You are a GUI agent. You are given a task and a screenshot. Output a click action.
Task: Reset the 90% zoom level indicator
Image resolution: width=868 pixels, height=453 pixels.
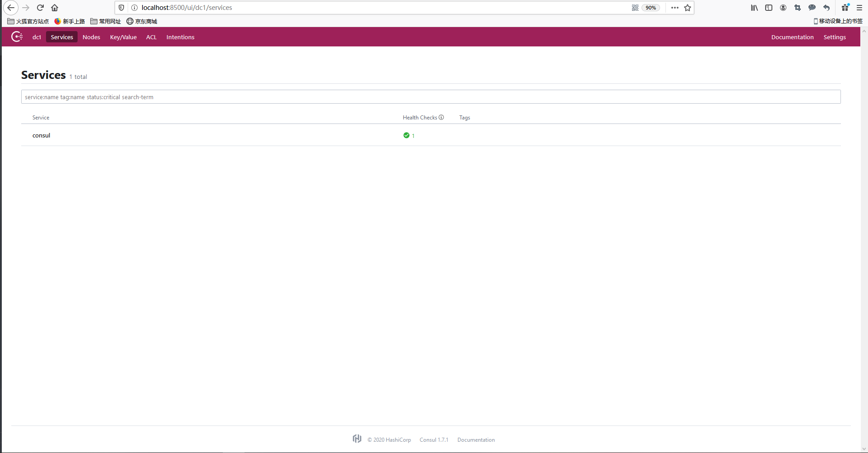click(x=651, y=8)
